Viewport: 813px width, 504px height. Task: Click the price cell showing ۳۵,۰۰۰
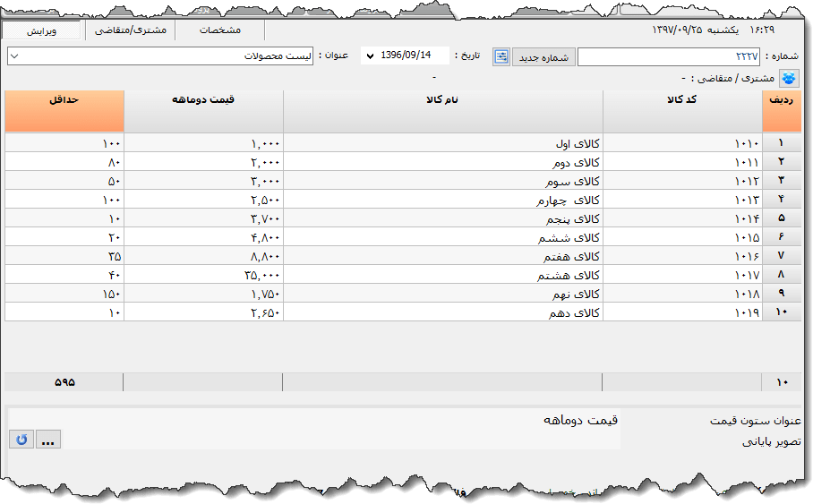click(203, 275)
